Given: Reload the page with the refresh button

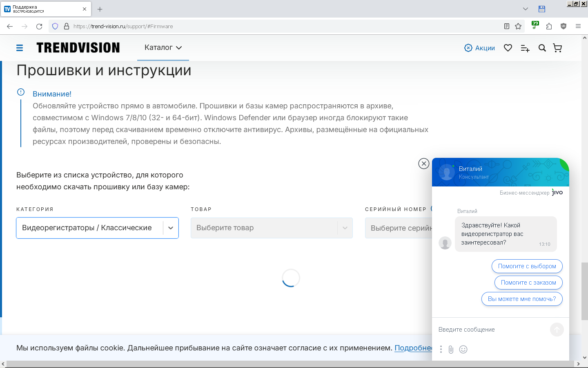Looking at the screenshot, I should point(39,26).
